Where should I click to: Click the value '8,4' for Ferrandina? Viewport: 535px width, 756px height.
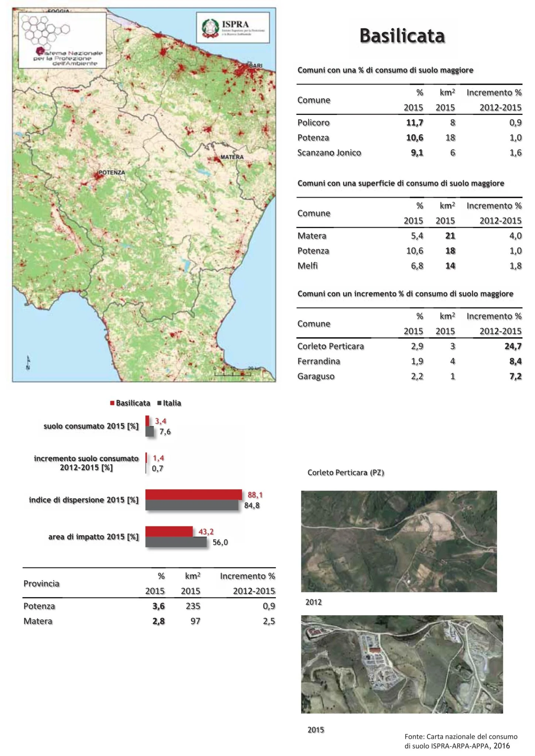pyautogui.click(x=515, y=361)
